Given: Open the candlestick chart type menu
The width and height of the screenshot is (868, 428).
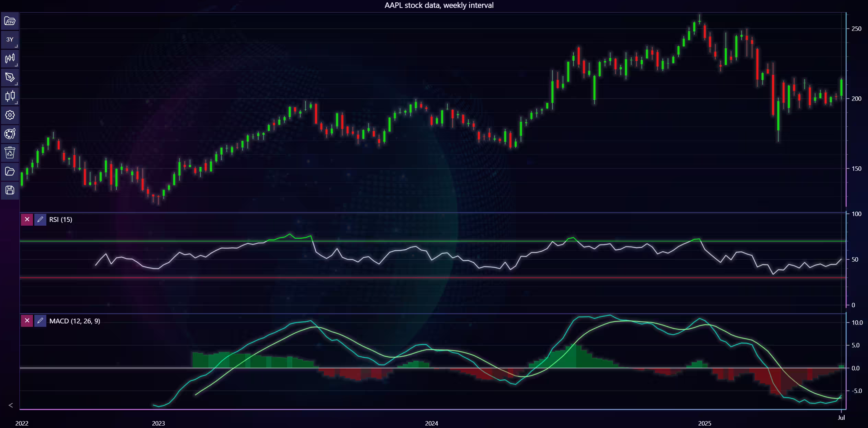Looking at the screenshot, I should coord(10,96).
